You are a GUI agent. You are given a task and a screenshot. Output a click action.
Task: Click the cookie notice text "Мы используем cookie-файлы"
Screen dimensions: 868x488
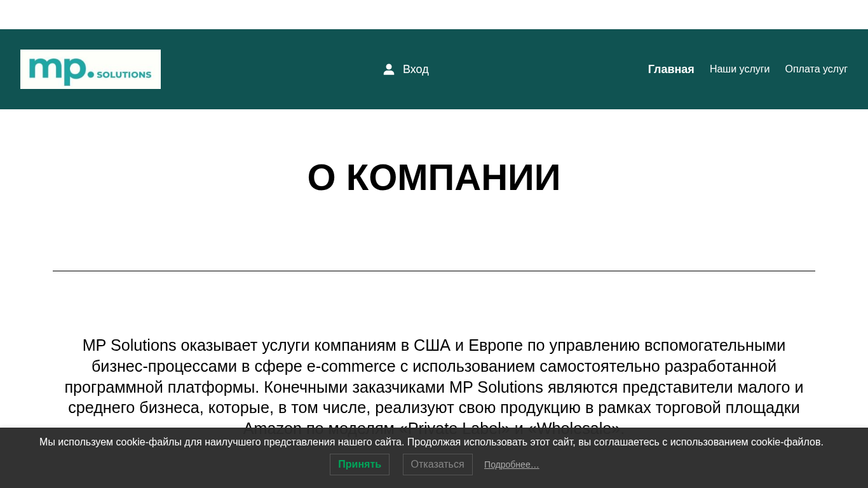431,442
